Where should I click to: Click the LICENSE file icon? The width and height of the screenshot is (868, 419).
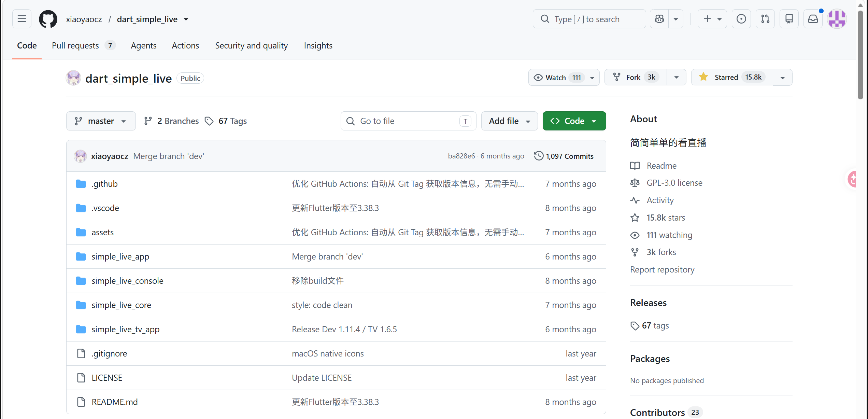pos(81,378)
